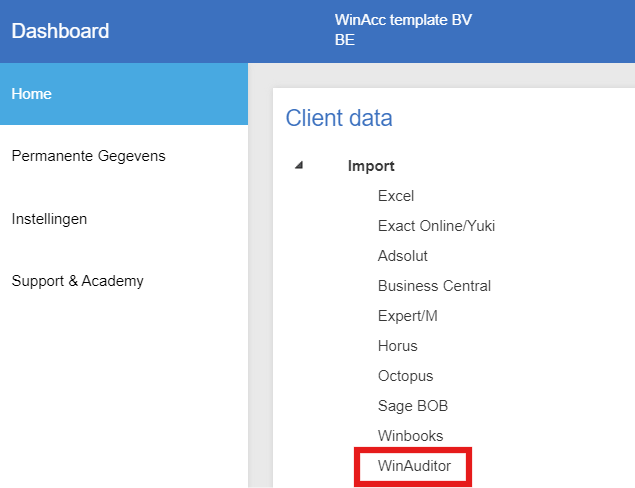
Task: Open the highlighted WinAuditor import
Action: pyautogui.click(x=414, y=466)
